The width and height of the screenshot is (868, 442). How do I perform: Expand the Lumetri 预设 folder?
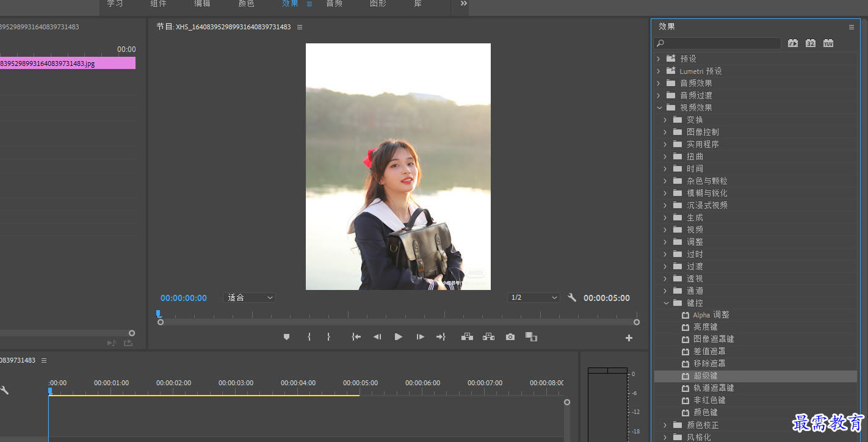tap(658, 71)
